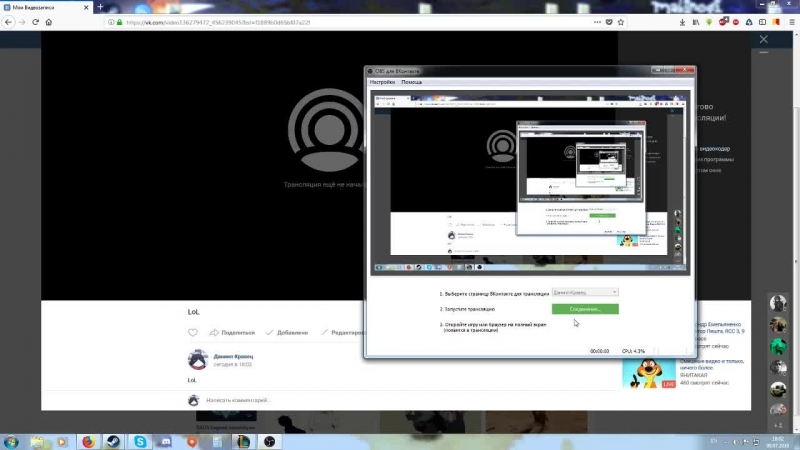Screen dimensions: 800x450
Task: Expand the VK page selection dropdown
Action: (585, 292)
